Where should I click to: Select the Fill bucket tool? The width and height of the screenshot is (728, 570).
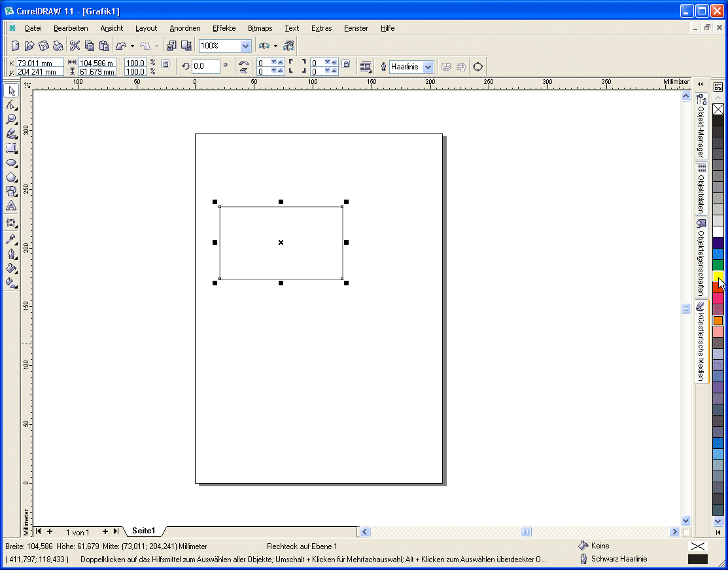tap(12, 268)
